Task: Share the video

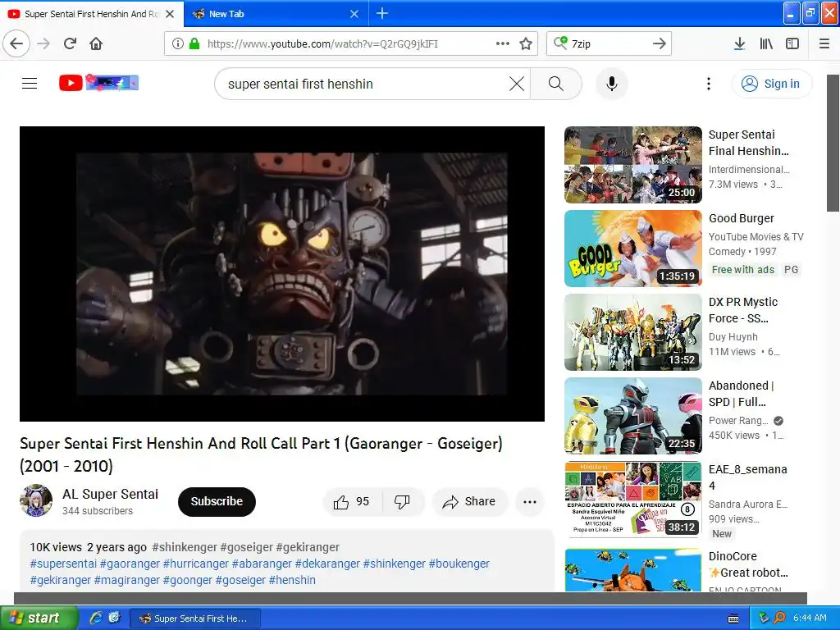Action: tap(469, 501)
